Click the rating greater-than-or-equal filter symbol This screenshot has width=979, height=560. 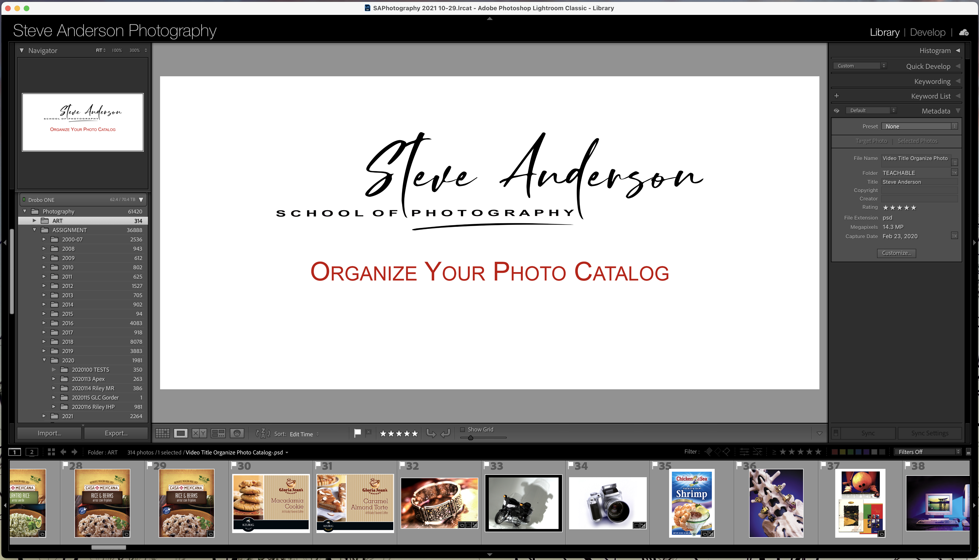(774, 452)
